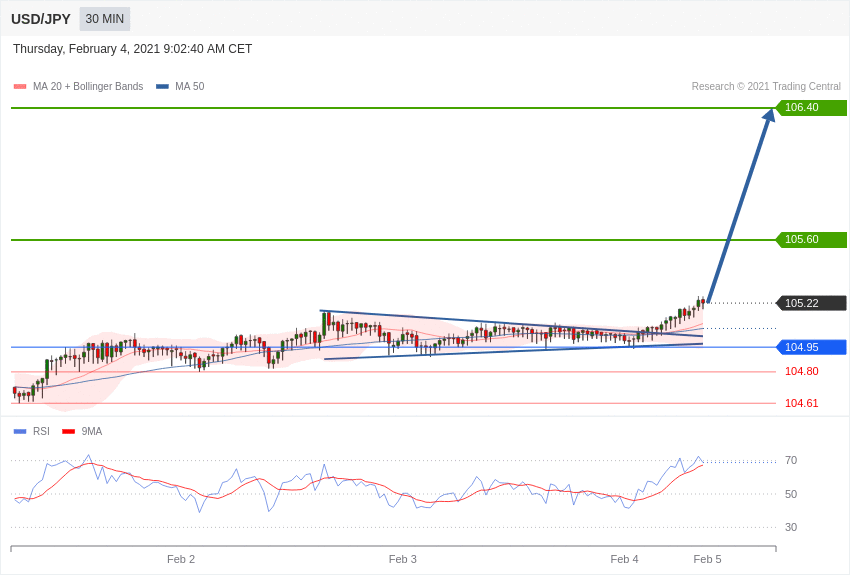The image size is (850, 576).
Task: Toggle the 9MA legend label
Action: 92,432
